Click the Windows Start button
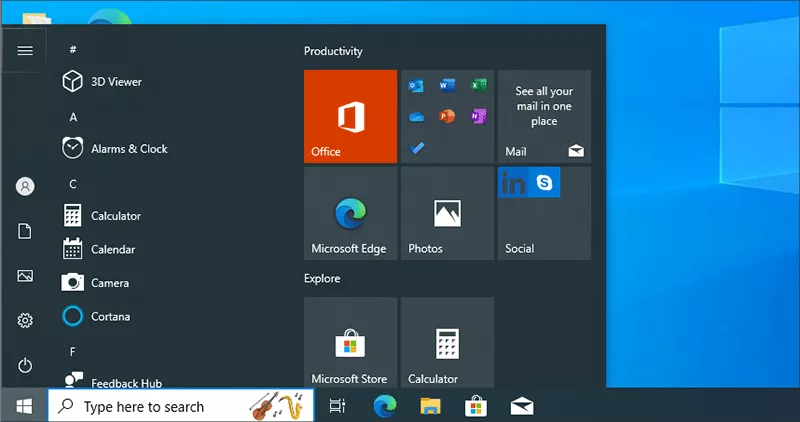The height and width of the screenshot is (422, 800). (x=24, y=406)
